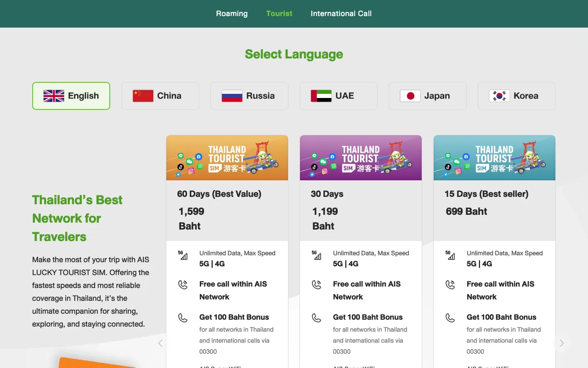
Task: Open the Roaming tab
Action: pyautogui.click(x=232, y=13)
